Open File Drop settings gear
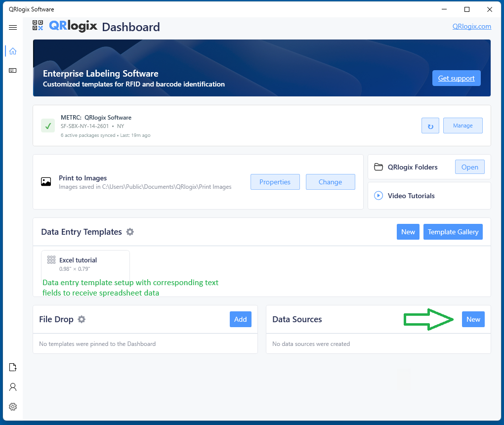This screenshot has height=425, width=504. [82, 319]
